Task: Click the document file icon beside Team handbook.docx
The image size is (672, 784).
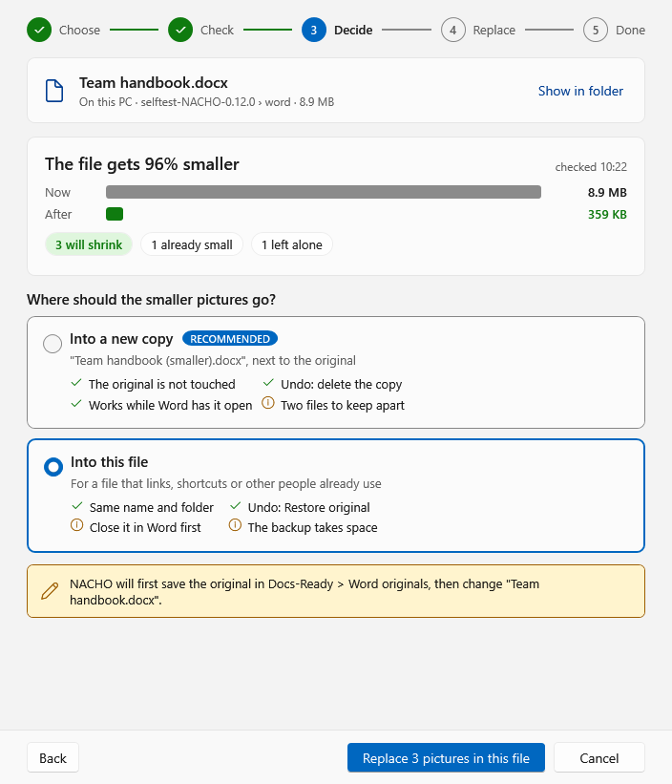Action: pyautogui.click(x=54, y=91)
